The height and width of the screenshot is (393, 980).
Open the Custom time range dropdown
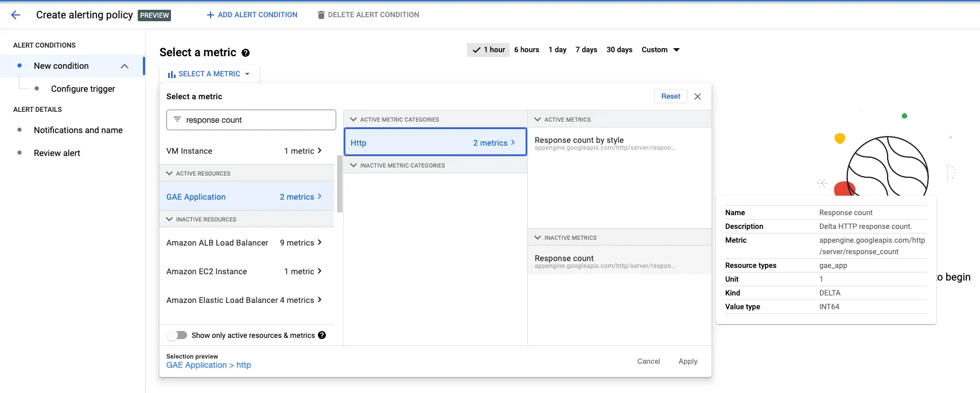tap(660, 50)
